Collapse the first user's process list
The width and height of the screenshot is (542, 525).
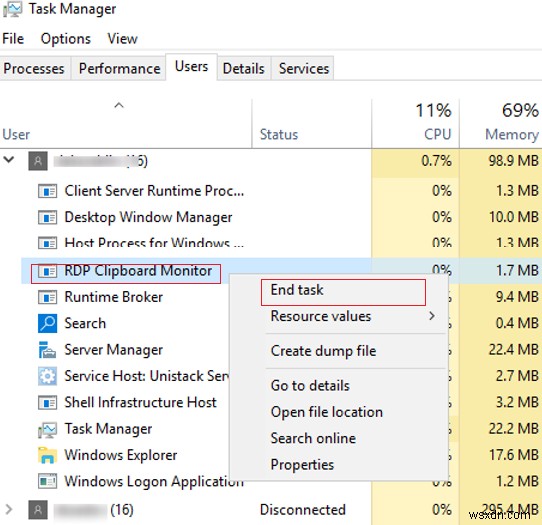9,160
